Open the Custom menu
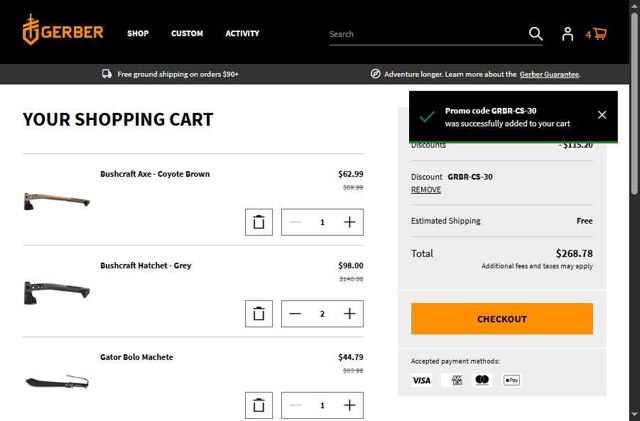Image resolution: width=640 pixels, height=421 pixels. (187, 33)
